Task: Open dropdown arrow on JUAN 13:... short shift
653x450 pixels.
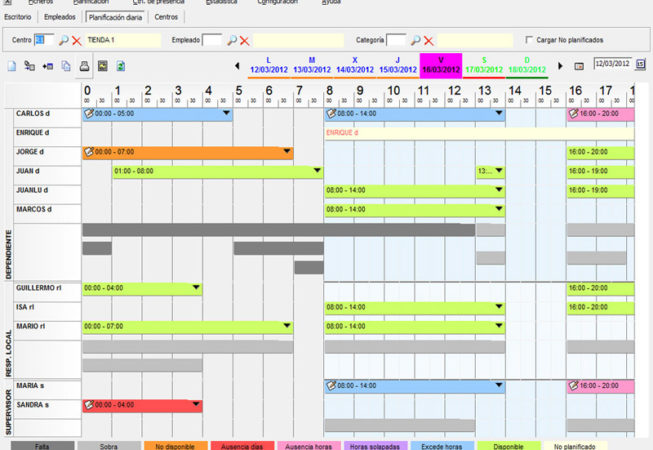Action: 499,170
